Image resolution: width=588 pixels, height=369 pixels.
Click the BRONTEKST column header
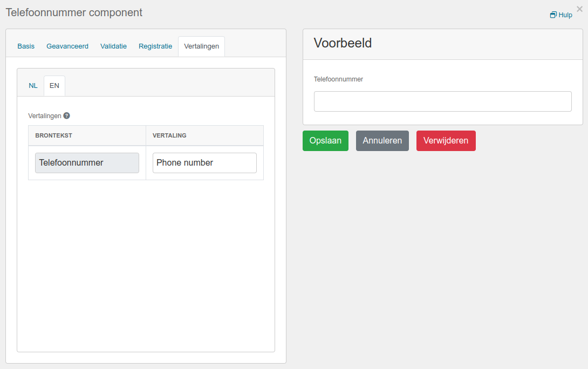(53, 135)
